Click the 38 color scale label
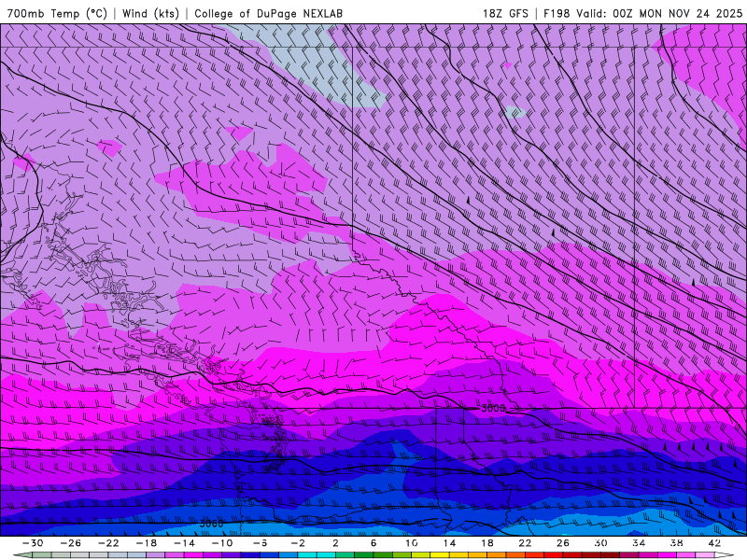The width and height of the screenshot is (747, 560). click(676, 543)
